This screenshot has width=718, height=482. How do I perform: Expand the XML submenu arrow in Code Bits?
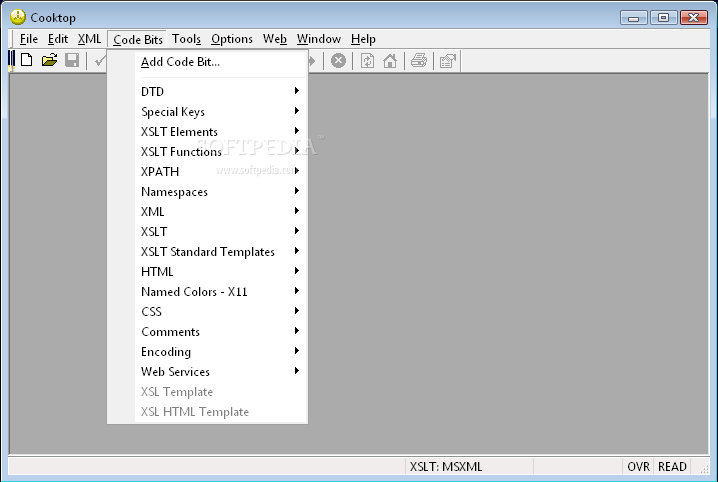(x=297, y=211)
